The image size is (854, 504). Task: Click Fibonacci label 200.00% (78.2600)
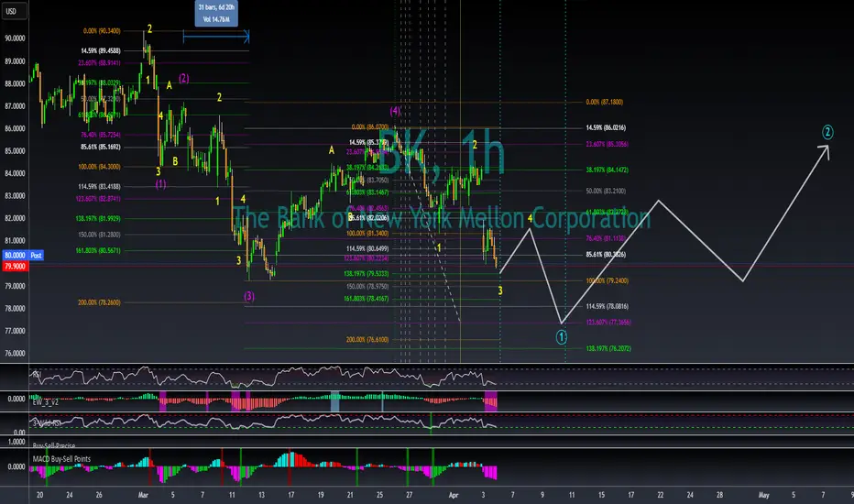[100, 302]
